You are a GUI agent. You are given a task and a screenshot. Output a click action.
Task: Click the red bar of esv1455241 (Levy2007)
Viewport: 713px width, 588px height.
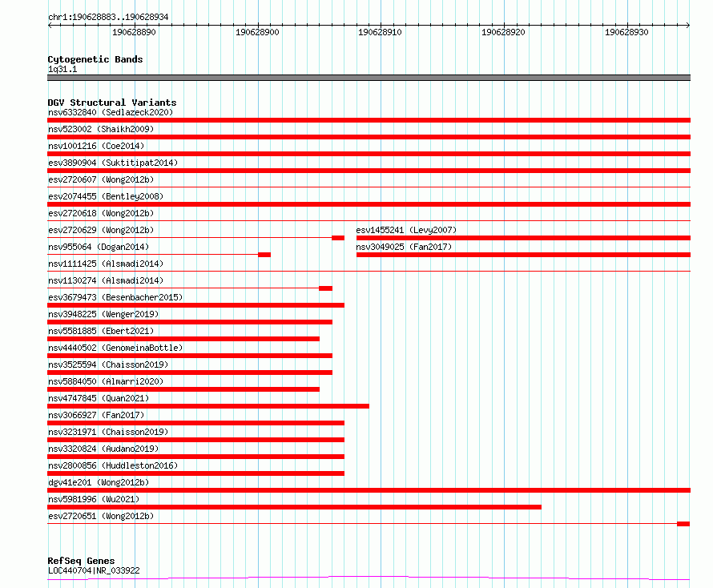coord(523,238)
